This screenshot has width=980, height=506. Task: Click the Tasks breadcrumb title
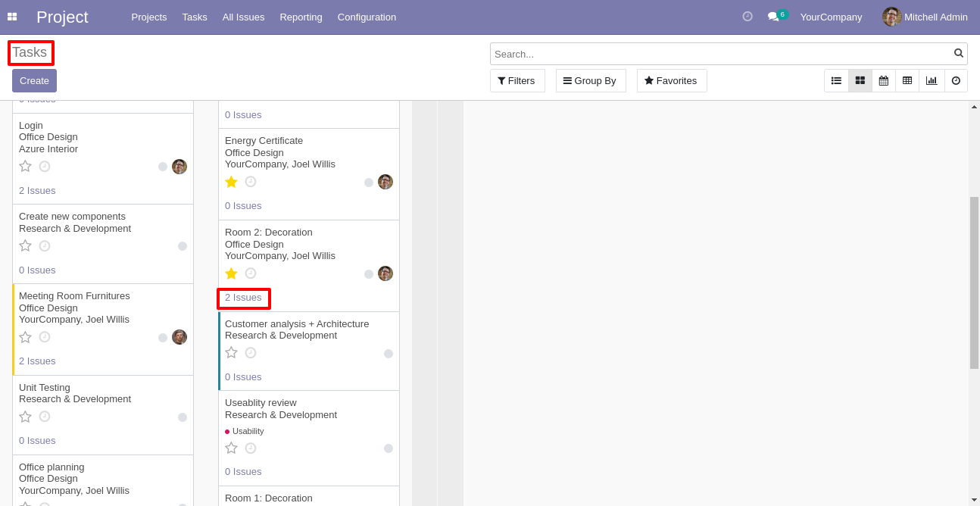tap(30, 52)
